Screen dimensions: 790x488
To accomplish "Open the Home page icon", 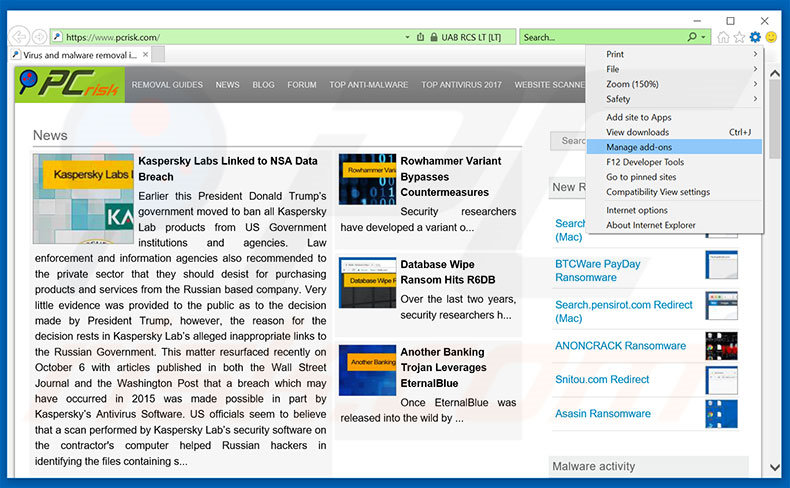I will [x=723, y=37].
